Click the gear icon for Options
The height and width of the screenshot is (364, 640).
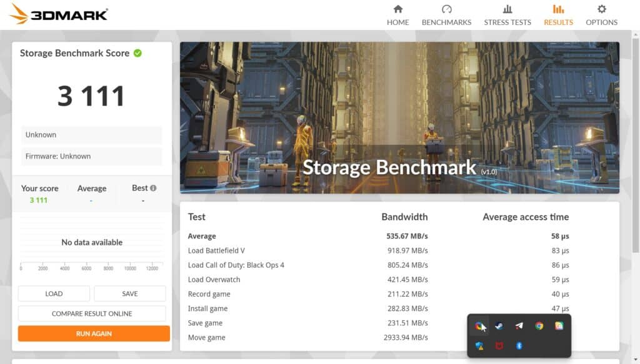coord(601,9)
